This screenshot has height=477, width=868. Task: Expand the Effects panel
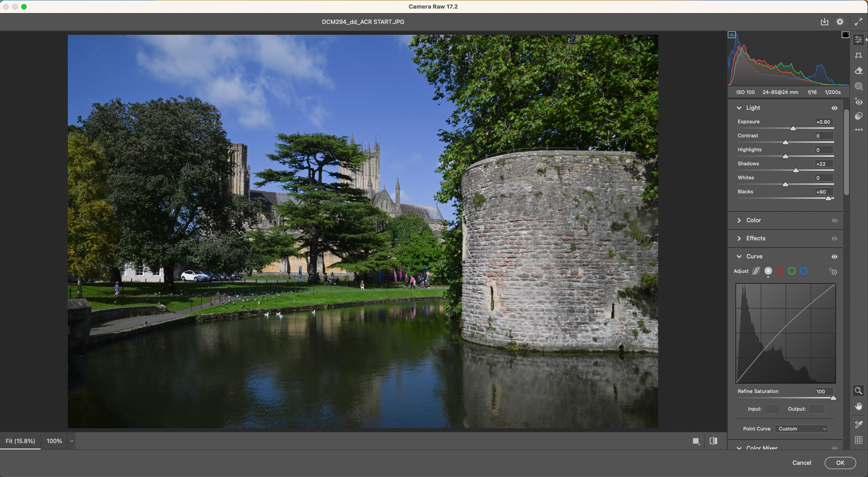click(x=739, y=238)
